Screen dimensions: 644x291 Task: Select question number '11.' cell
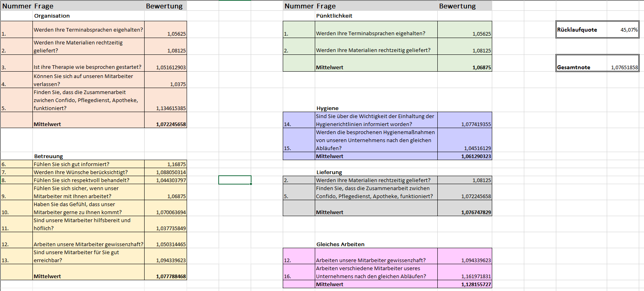(x=16, y=224)
